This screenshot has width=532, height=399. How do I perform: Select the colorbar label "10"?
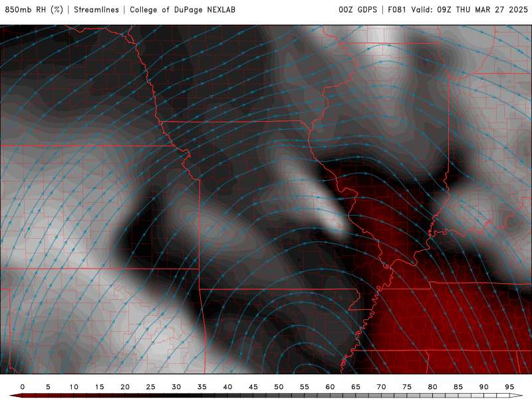(x=74, y=387)
